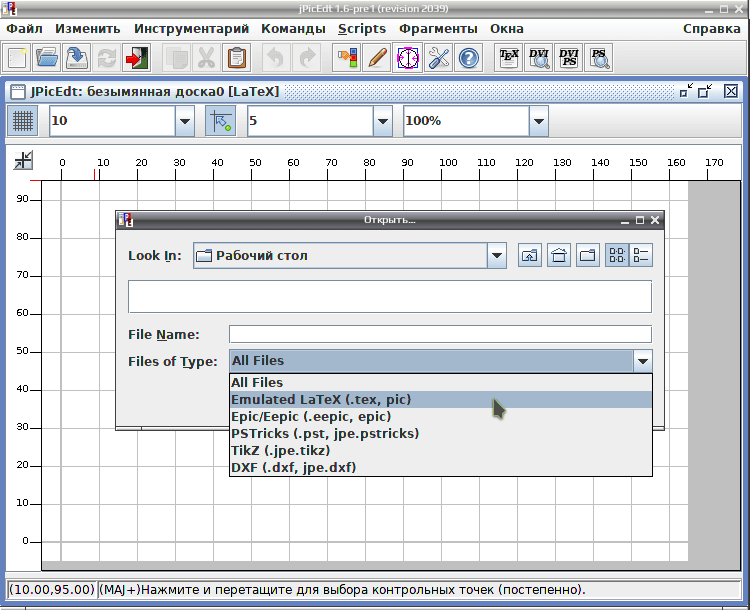
Task: Choose Epic/Eepic (.eepic, epic) file type
Action: coord(441,416)
